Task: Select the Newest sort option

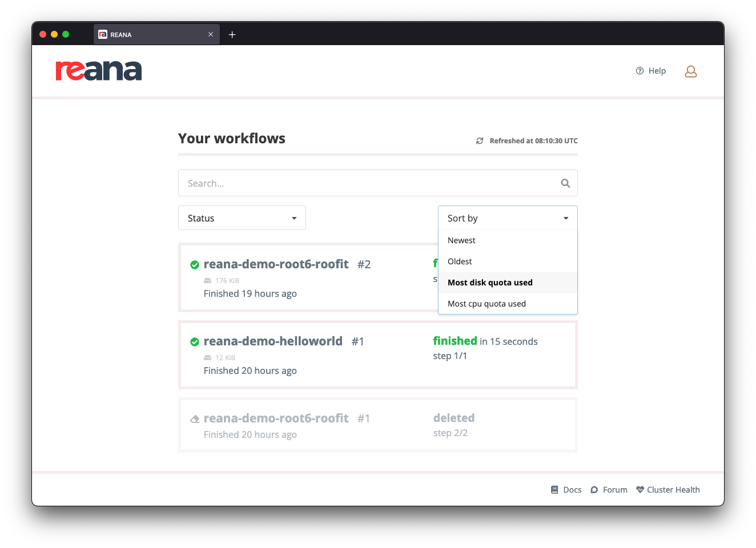Action: point(461,240)
